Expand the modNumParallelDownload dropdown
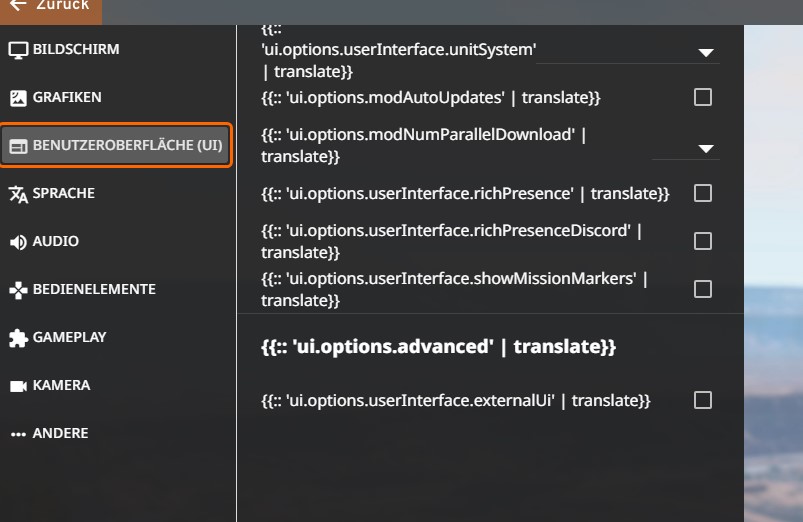This screenshot has width=803, height=522. pyautogui.click(x=706, y=148)
